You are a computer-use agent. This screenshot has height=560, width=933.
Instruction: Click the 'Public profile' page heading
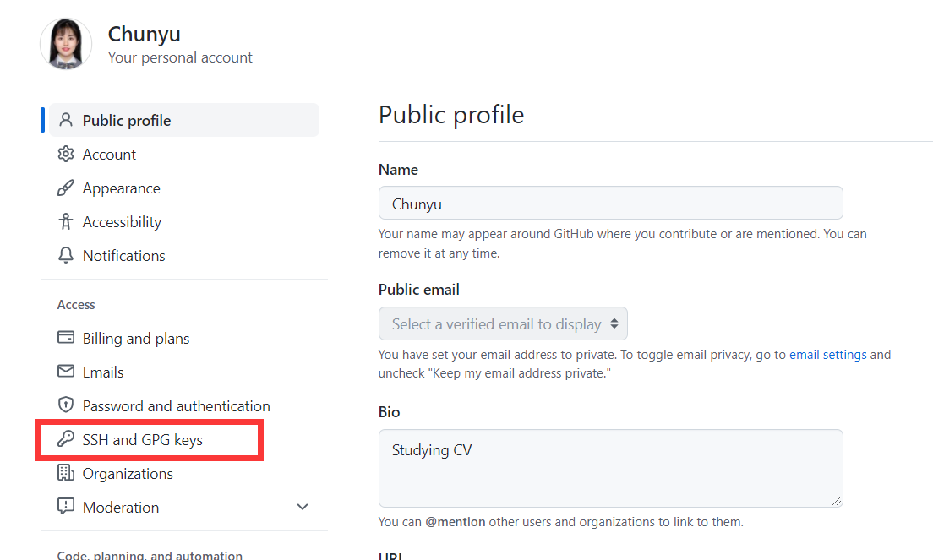[451, 115]
